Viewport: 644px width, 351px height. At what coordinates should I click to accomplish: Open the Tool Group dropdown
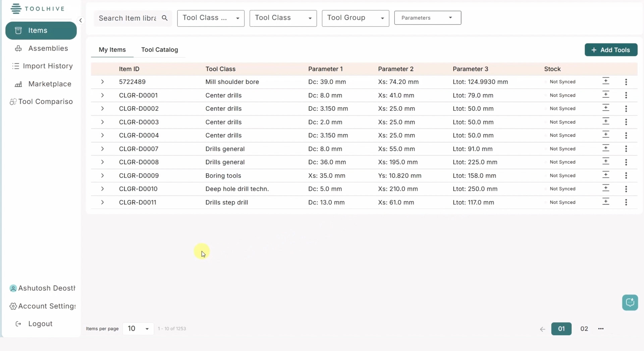tap(355, 18)
